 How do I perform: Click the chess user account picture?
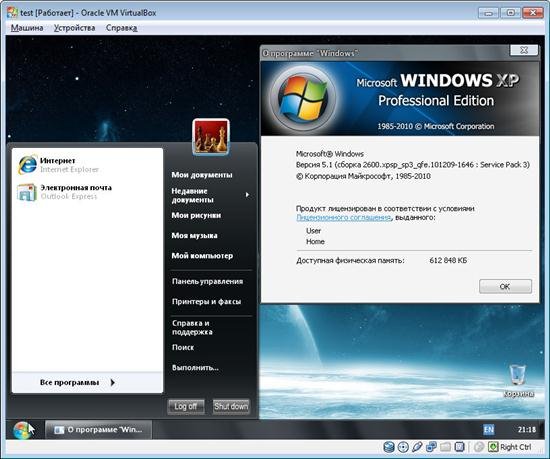click(x=211, y=137)
